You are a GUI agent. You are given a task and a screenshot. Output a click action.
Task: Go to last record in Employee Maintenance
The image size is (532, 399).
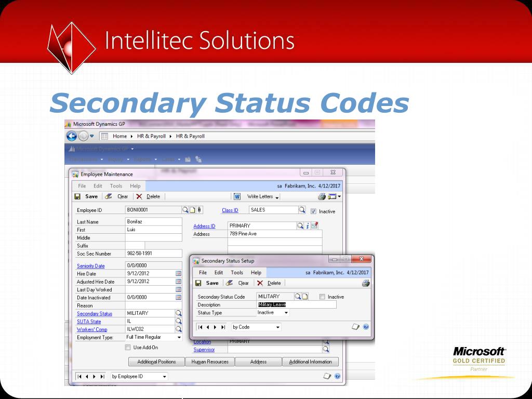(102, 377)
